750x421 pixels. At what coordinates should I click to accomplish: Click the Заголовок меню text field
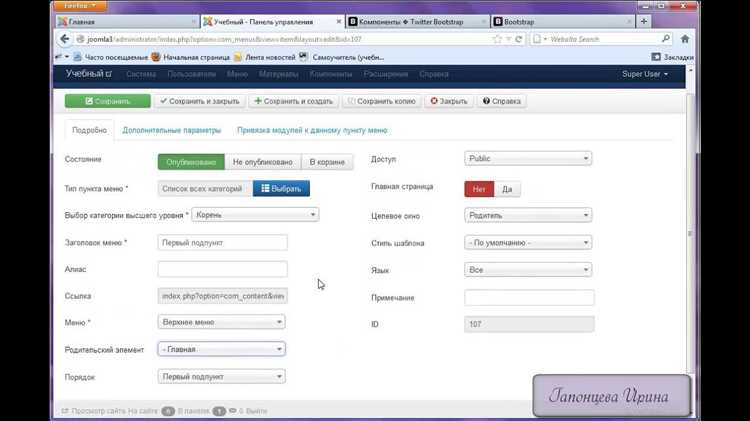pos(222,243)
